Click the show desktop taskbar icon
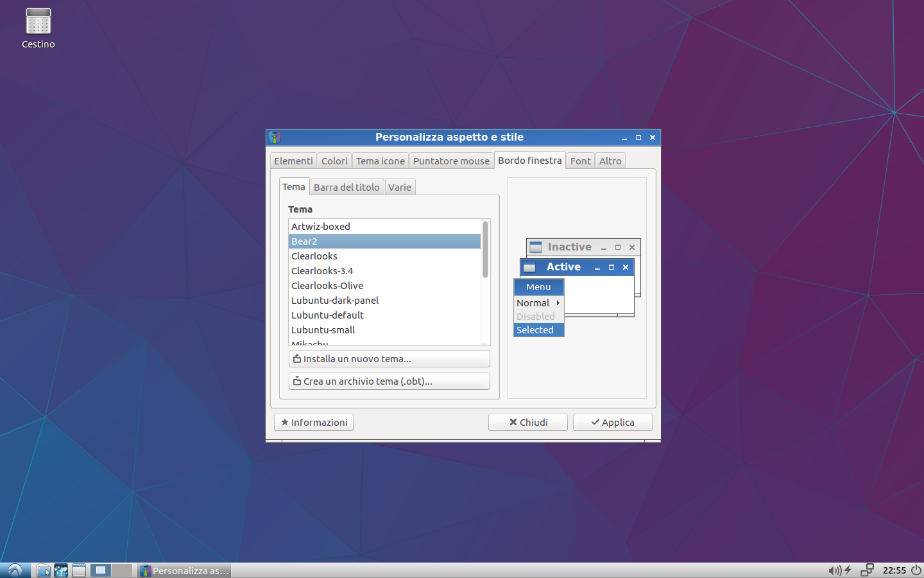Viewport: 924px width, 578px height. pyautogui.click(x=79, y=570)
